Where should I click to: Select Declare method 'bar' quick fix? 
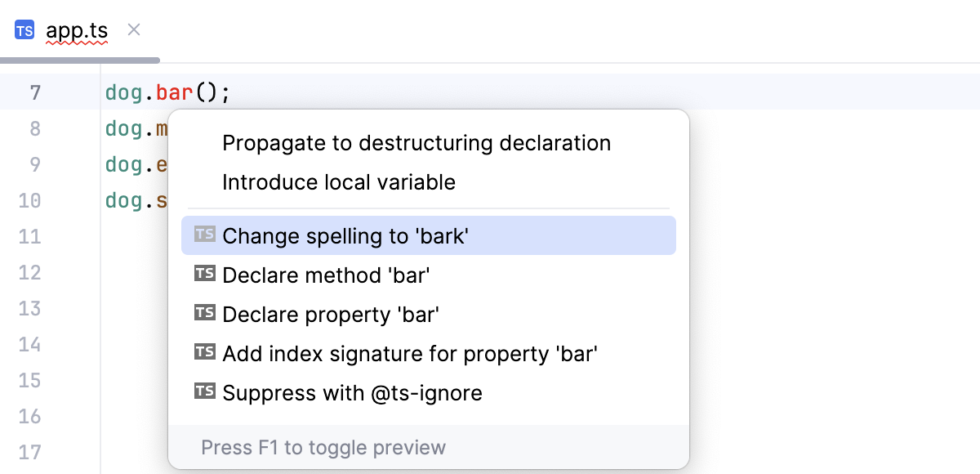click(x=326, y=275)
